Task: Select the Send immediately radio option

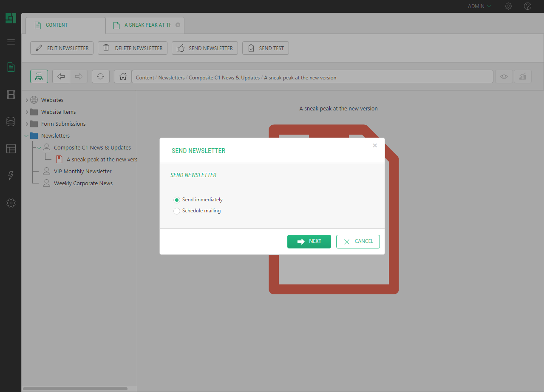Action: pos(177,200)
